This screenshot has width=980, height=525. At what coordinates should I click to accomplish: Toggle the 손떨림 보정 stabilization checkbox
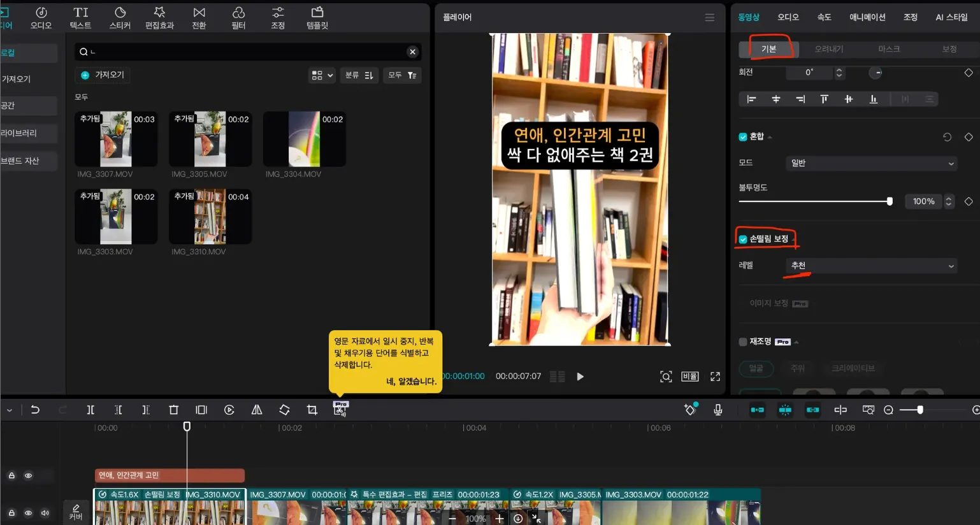click(743, 239)
